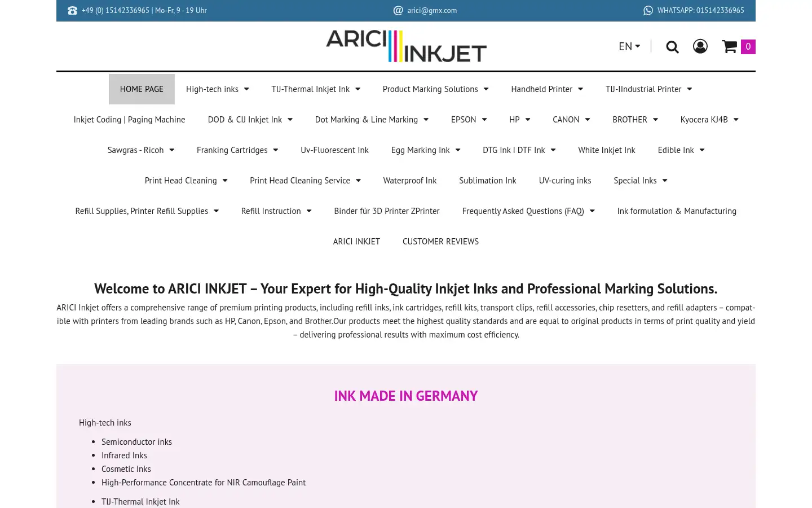Open the shopping cart icon
This screenshot has width=812, height=508.
tap(730, 46)
